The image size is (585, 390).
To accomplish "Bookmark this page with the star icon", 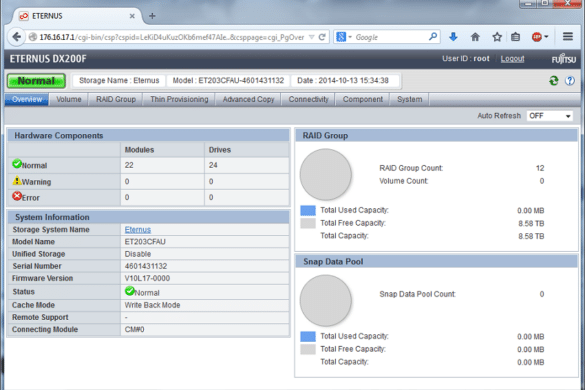I will (497, 37).
